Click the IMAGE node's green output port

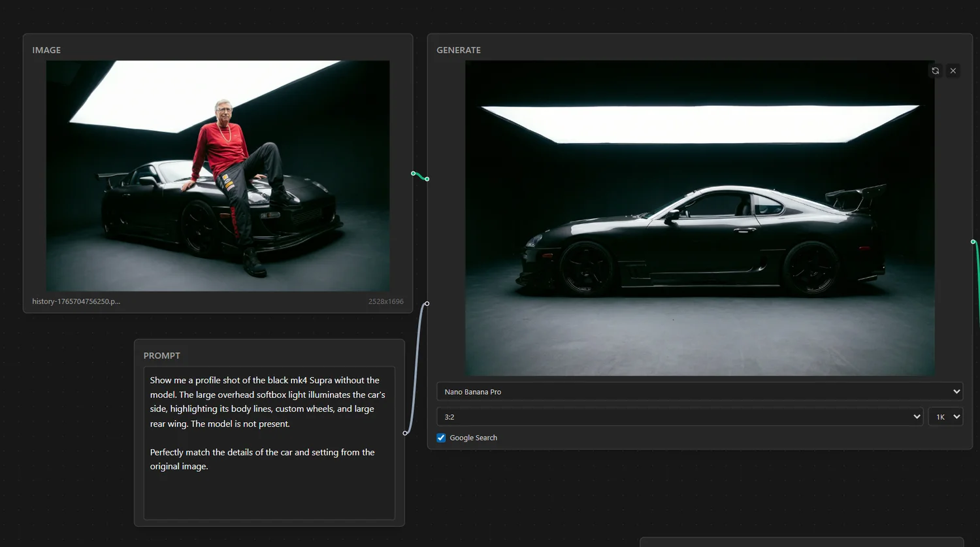click(x=413, y=173)
